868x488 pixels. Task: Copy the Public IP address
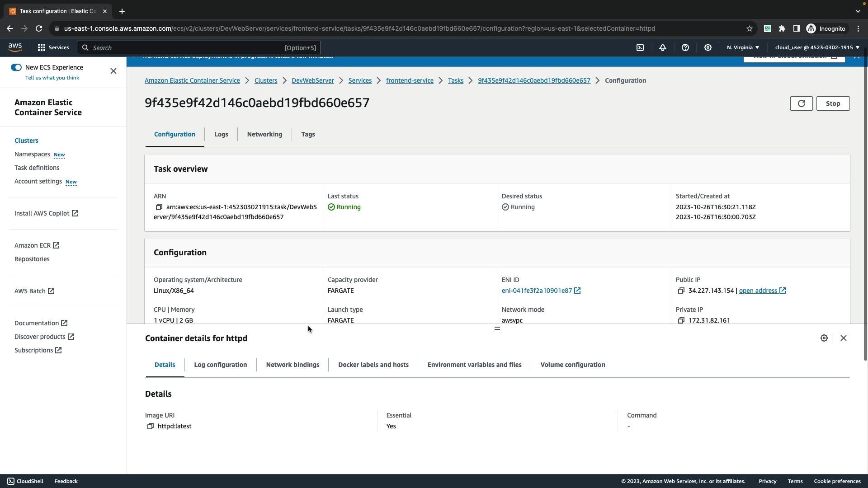click(x=681, y=291)
